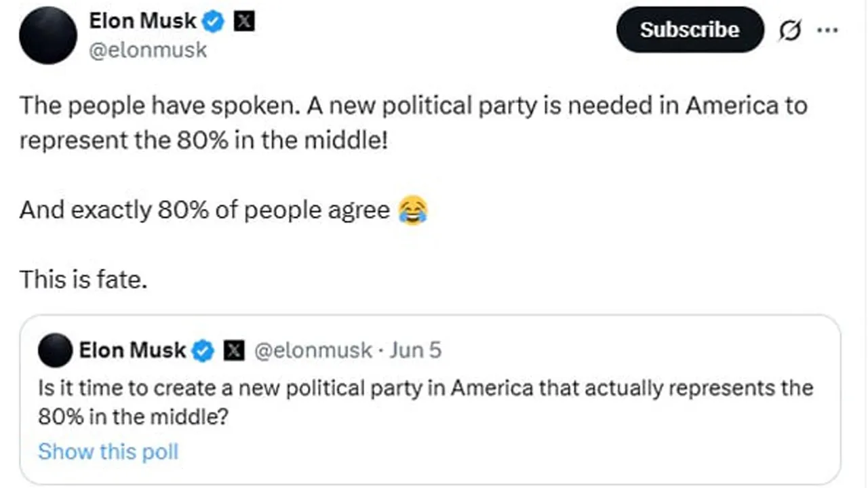
Task: Click the blue verified badge in main post
Action: coord(214,22)
